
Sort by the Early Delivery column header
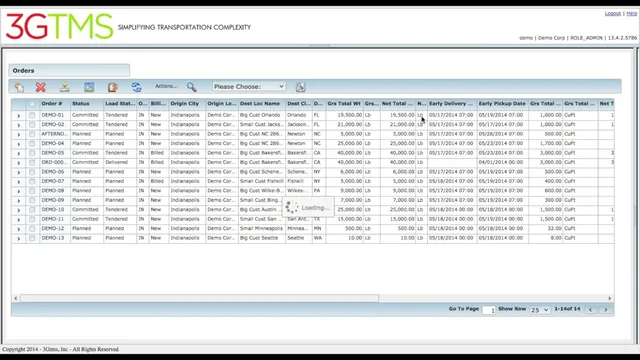[x=452, y=104]
